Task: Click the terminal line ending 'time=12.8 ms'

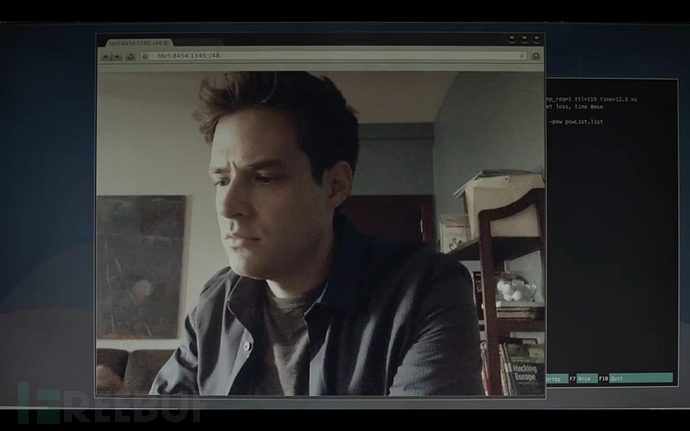Action: pos(591,99)
